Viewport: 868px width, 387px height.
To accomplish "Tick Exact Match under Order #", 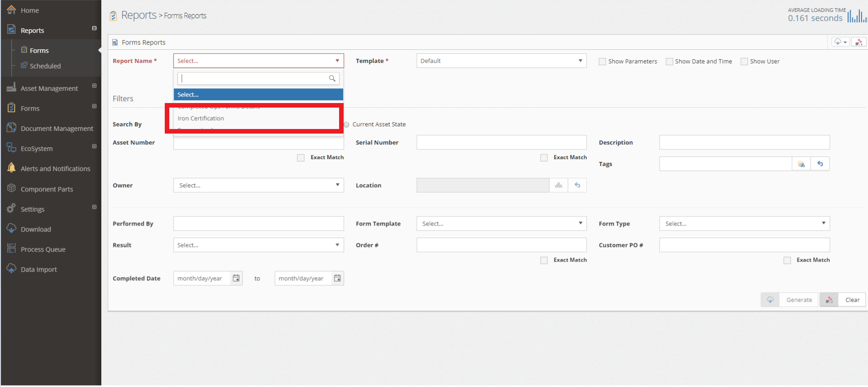I will [544, 260].
